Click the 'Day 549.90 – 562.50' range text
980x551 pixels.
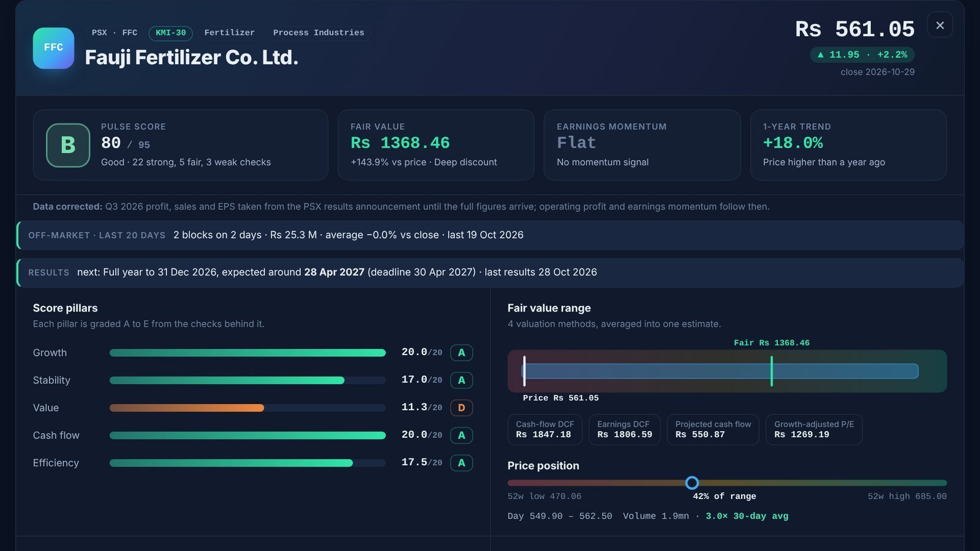coord(560,516)
